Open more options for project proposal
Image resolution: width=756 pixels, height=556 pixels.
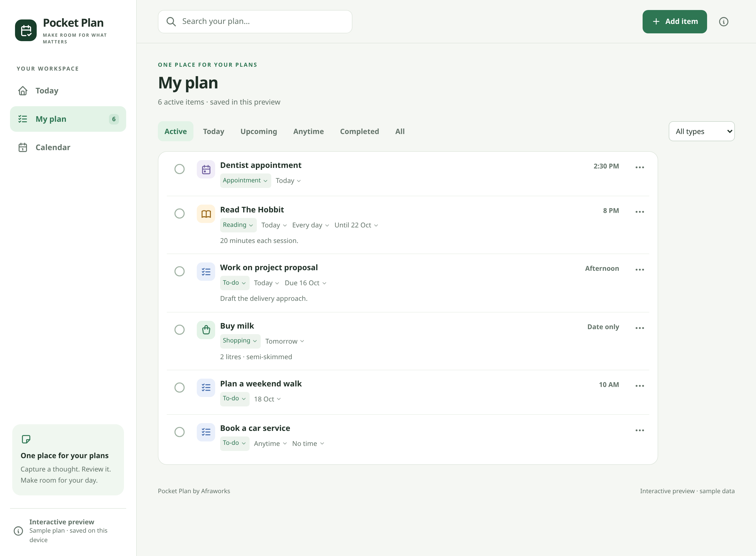640,270
